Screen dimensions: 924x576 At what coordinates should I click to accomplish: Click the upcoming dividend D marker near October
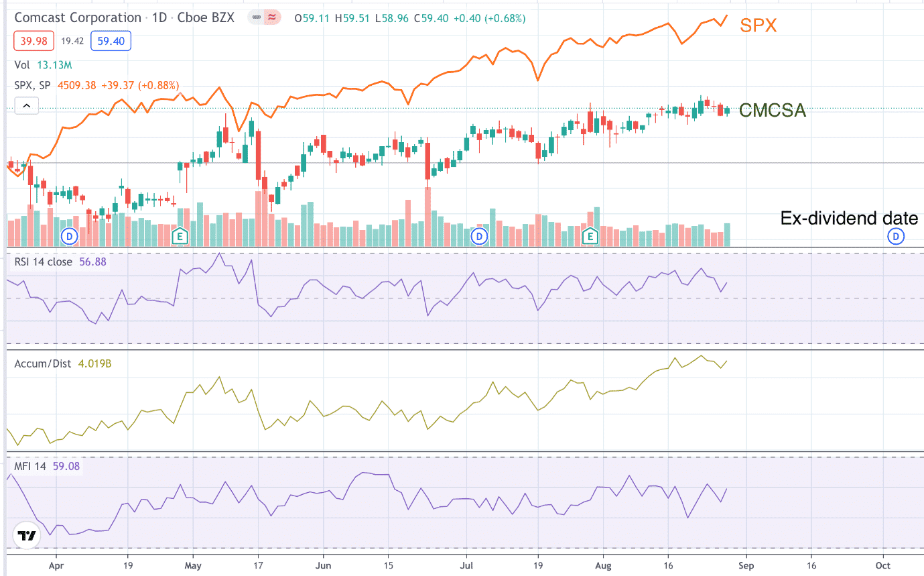click(x=896, y=235)
